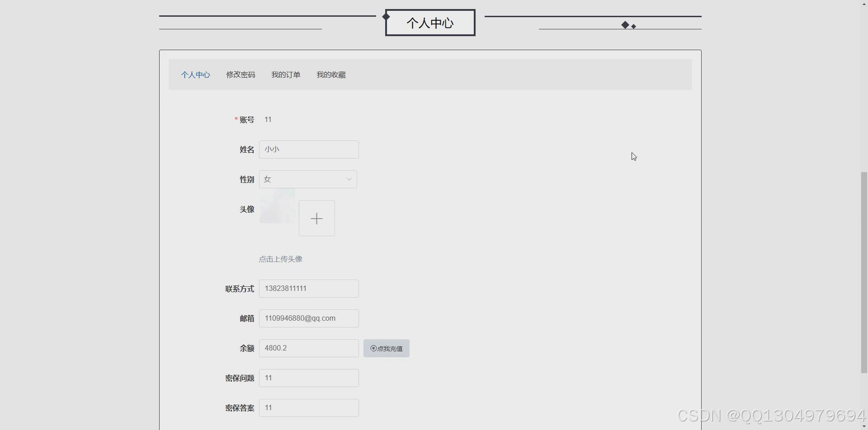
Task: Click the plus icon to add avatar
Action: (x=316, y=218)
